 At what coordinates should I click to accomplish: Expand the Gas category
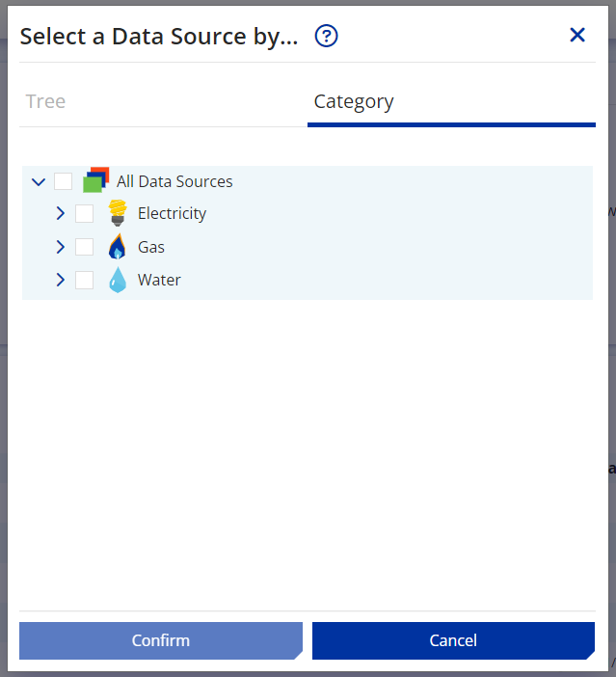60,247
